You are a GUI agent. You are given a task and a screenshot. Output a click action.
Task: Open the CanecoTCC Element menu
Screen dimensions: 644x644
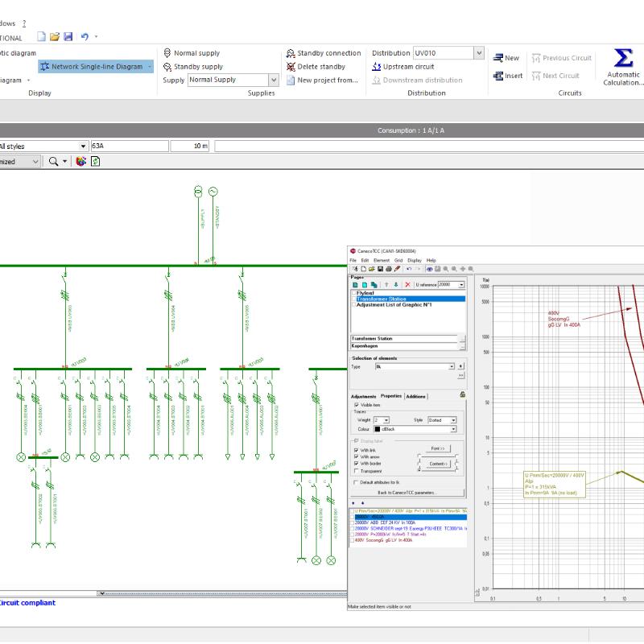click(x=382, y=260)
